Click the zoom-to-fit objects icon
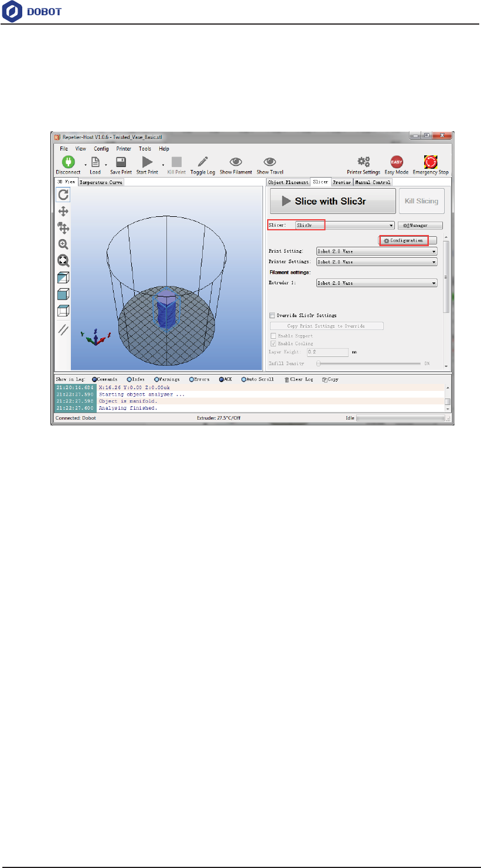Viewport: 481px width, 868px height. 63,261
